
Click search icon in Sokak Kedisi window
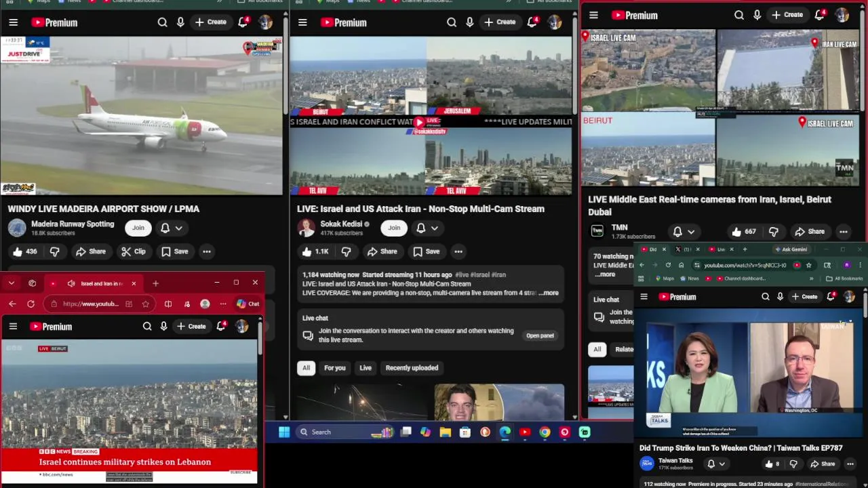point(452,22)
